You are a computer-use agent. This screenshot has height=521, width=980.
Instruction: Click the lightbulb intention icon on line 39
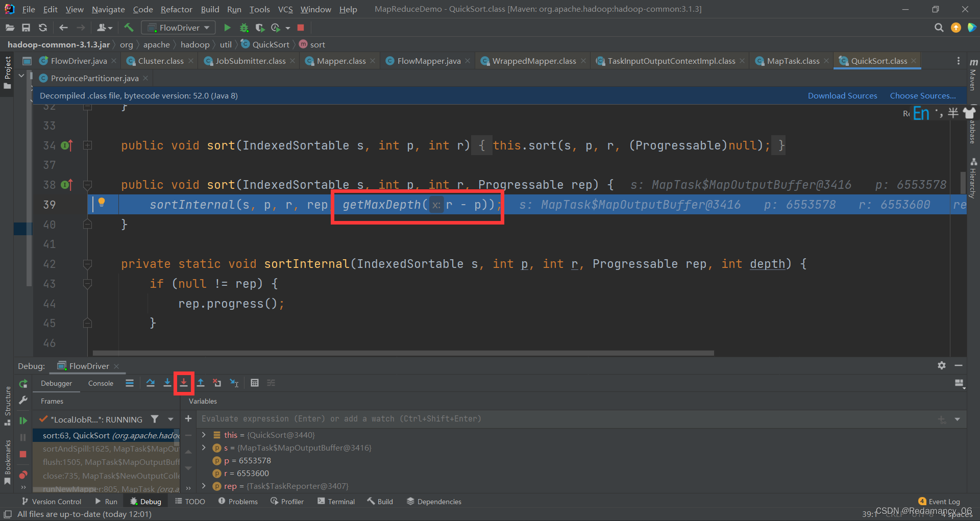tap(102, 203)
